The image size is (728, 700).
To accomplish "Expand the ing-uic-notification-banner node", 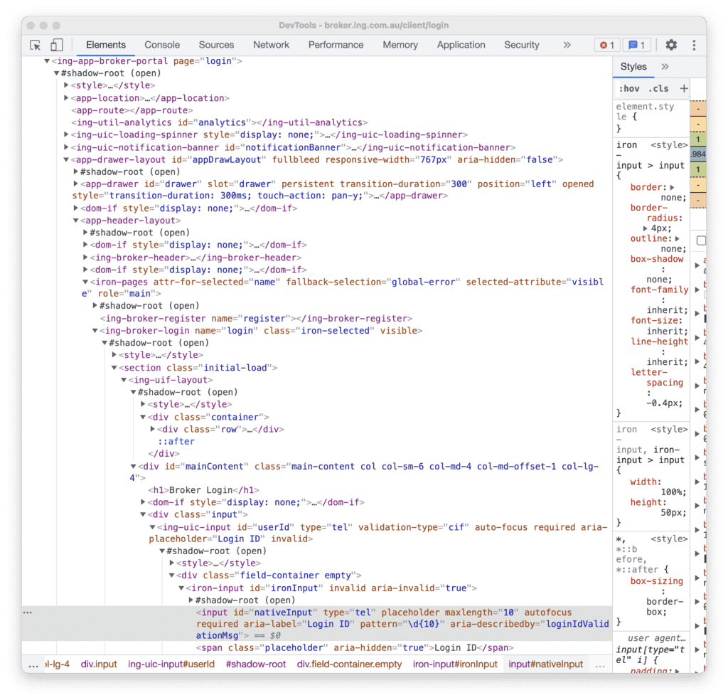I will (66, 147).
